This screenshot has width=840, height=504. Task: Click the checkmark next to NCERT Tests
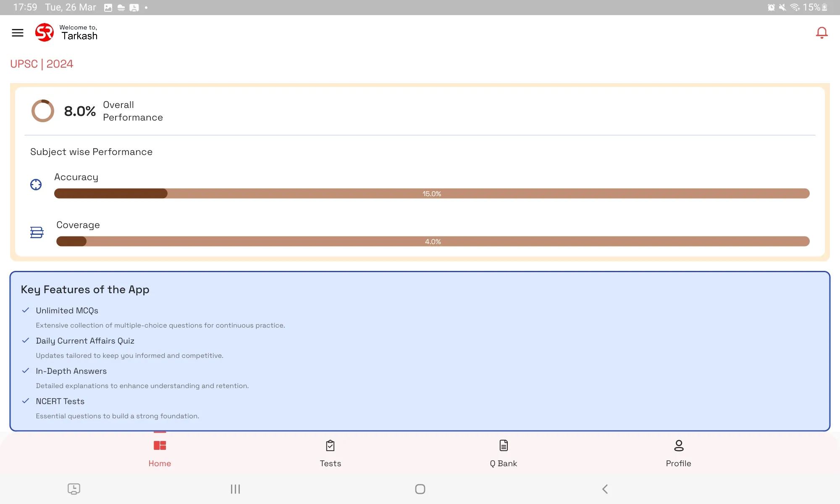pos(26,401)
